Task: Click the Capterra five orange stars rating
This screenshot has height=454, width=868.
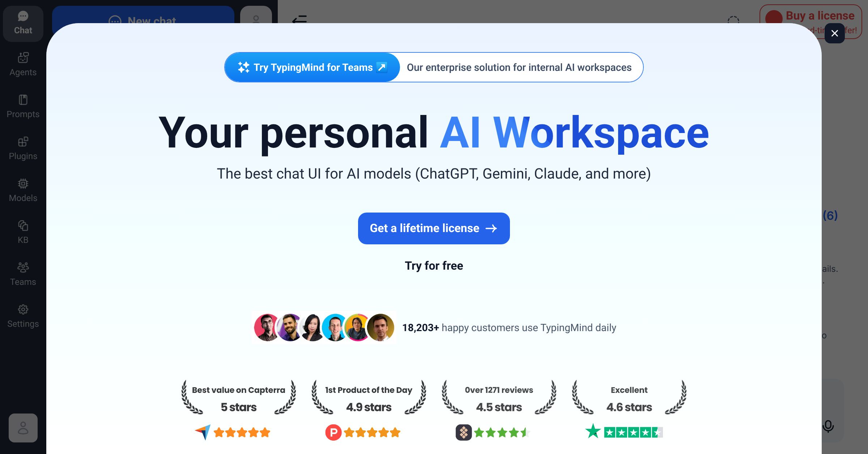Action: coord(242,432)
